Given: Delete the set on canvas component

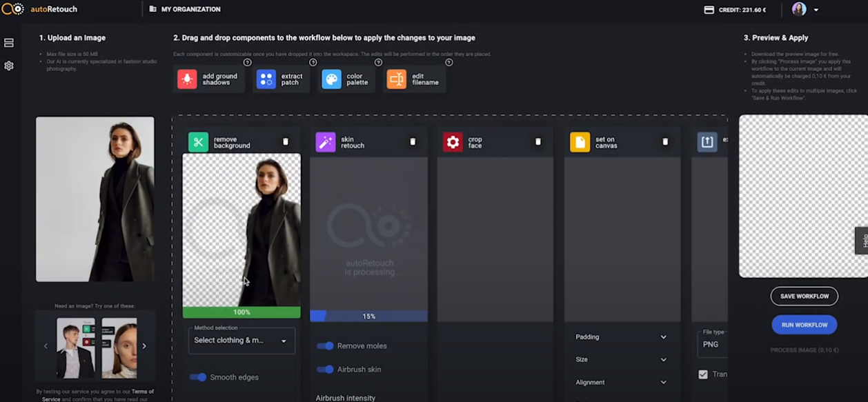Looking at the screenshot, I should click(x=665, y=141).
